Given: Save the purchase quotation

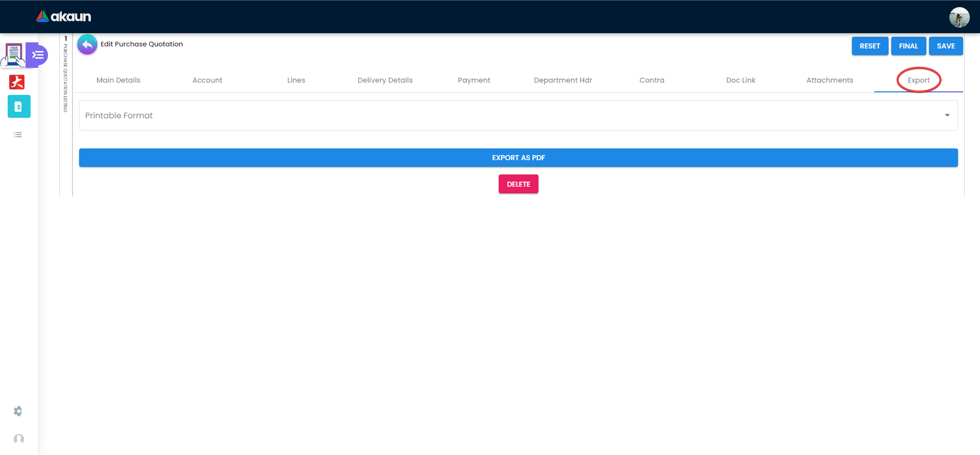Looking at the screenshot, I should click(946, 46).
